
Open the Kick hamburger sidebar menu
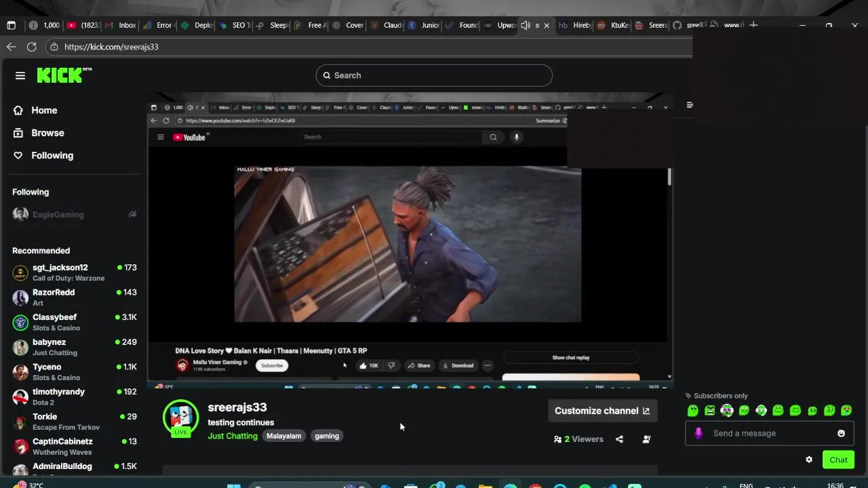click(x=20, y=75)
